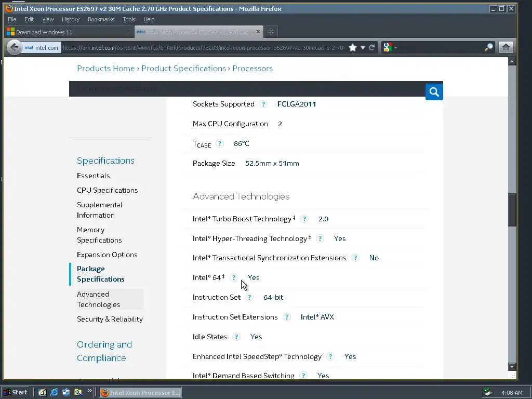Jump to Supplemental Information section
Screen dimensions: 532x399
100,210
